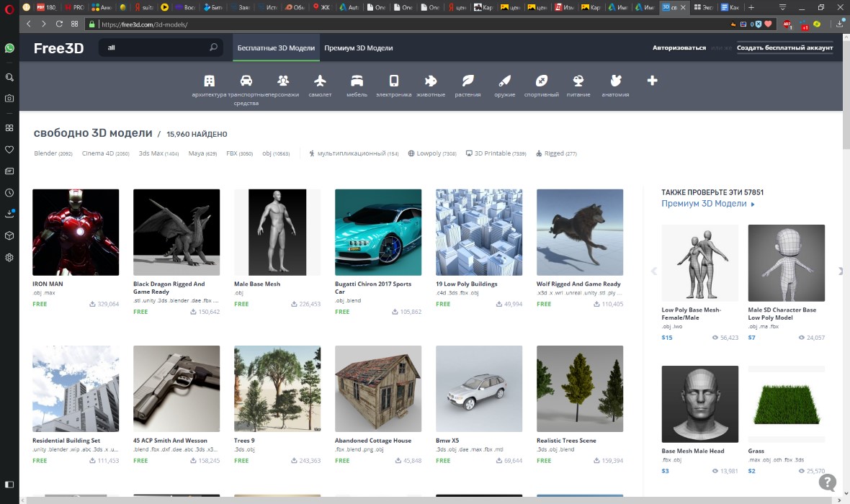Open search in the Opera sidebar
The image size is (850, 504).
pyautogui.click(x=9, y=78)
